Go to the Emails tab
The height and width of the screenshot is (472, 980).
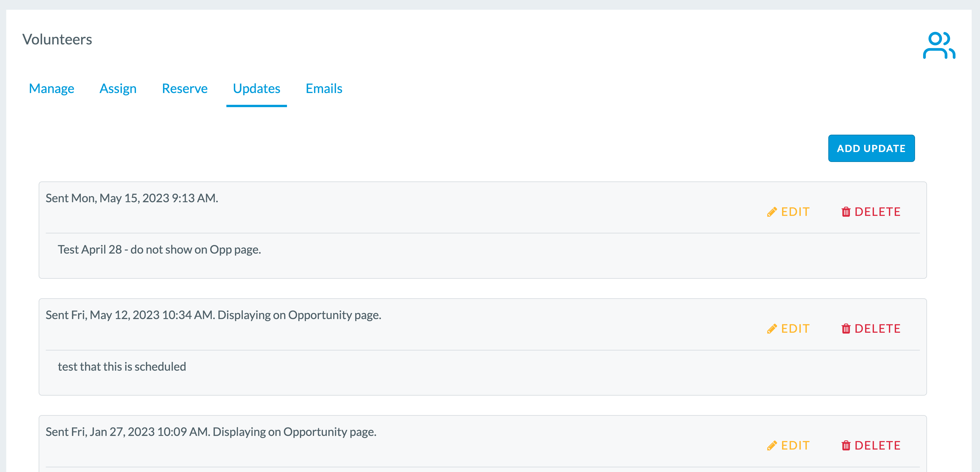pos(324,88)
